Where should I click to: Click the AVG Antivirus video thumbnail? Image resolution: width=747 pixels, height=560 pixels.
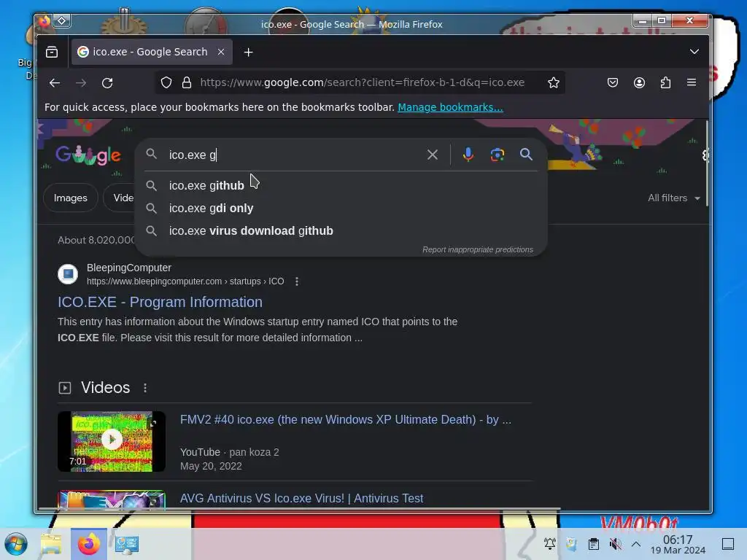(112, 500)
